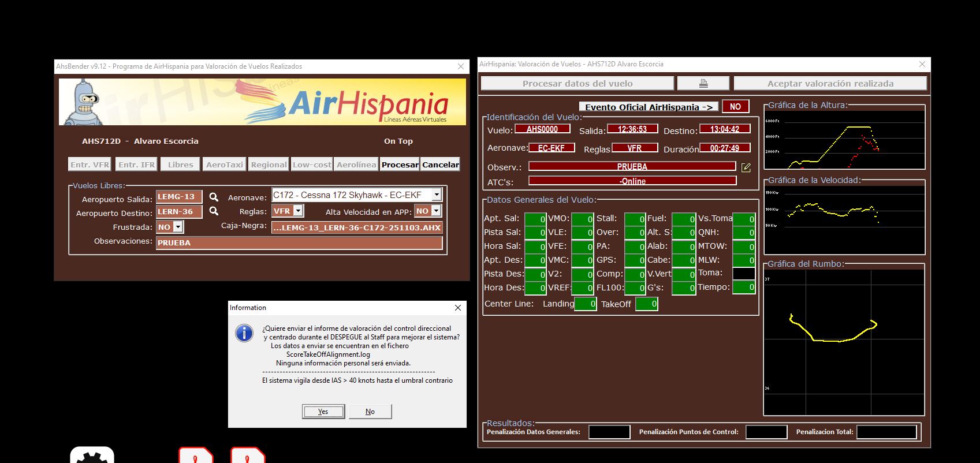Click the Procesar button
Image resolution: width=980 pixels, height=463 pixels.
point(400,165)
